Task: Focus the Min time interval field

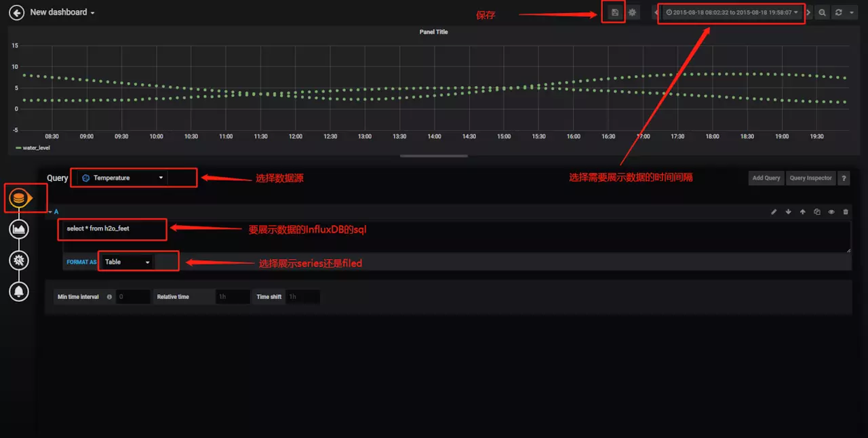Action: (133, 297)
